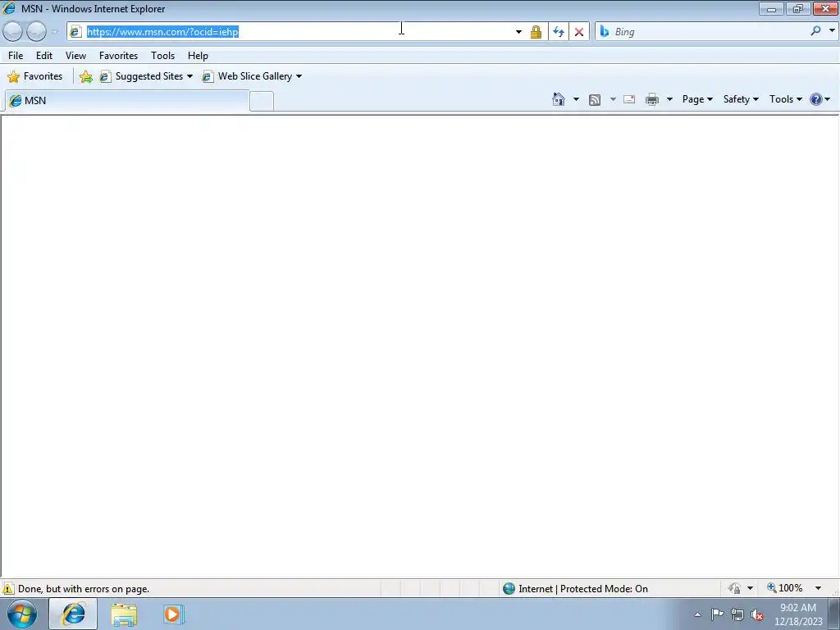Go forward using the Forward arrow button
840x630 pixels.
point(36,32)
